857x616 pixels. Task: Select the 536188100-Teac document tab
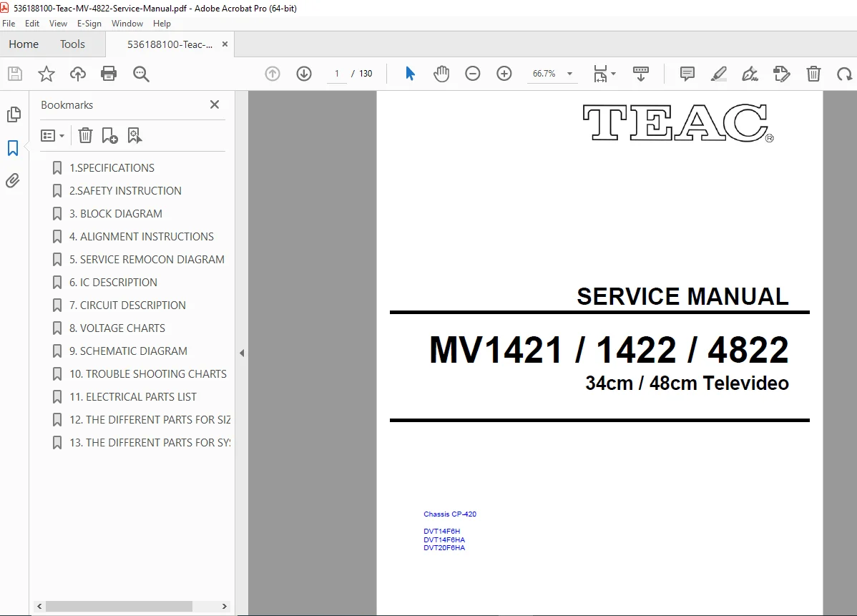pos(170,44)
